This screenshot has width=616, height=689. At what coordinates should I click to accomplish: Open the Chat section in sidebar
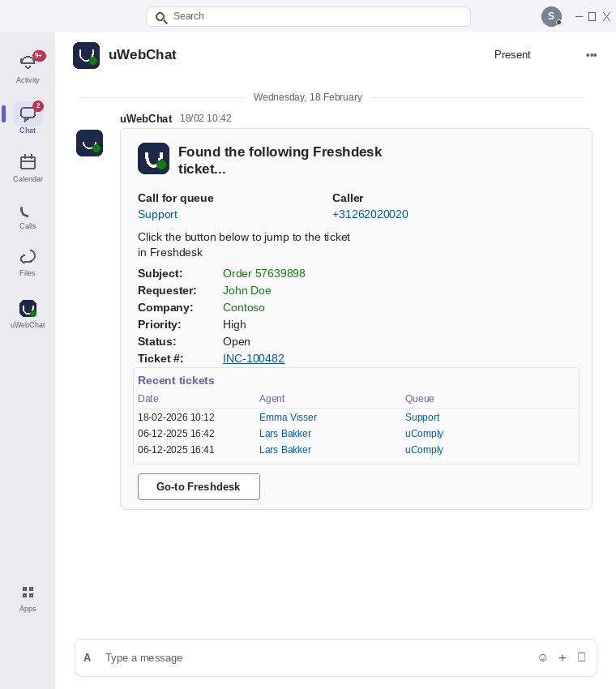(28, 118)
